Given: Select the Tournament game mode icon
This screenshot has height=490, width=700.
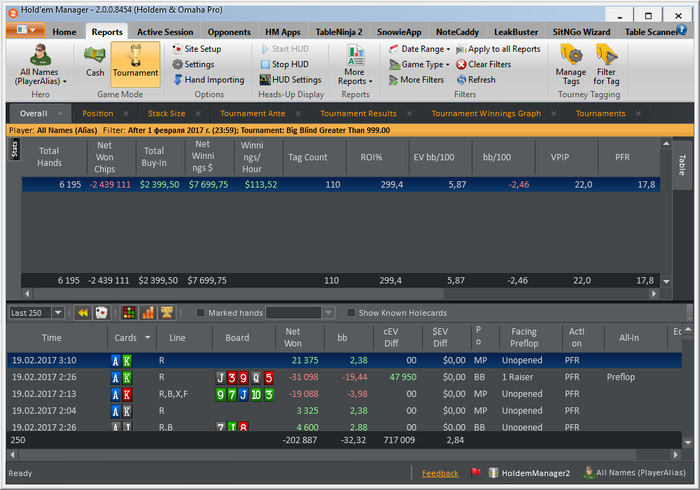Looking at the screenshot, I should (x=135, y=62).
